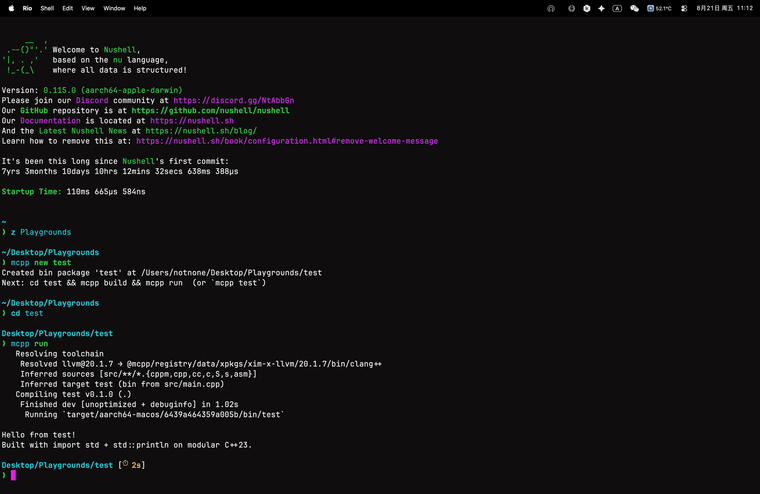Image resolution: width=760 pixels, height=494 pixels.
Task: Click the 'mcpp new test' command
Action: tap(41, 263)
